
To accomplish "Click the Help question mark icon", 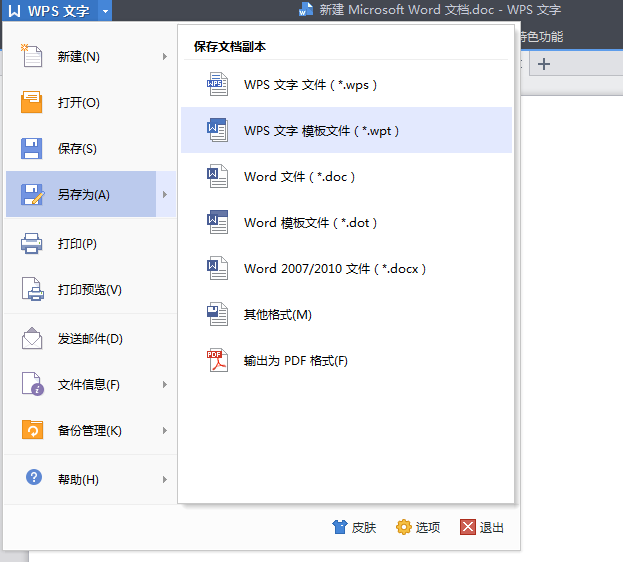I will 34,479.
